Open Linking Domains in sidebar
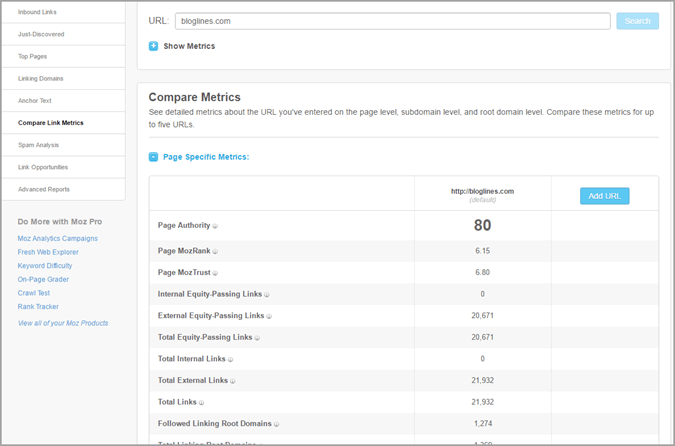 [x=64, y=78]
